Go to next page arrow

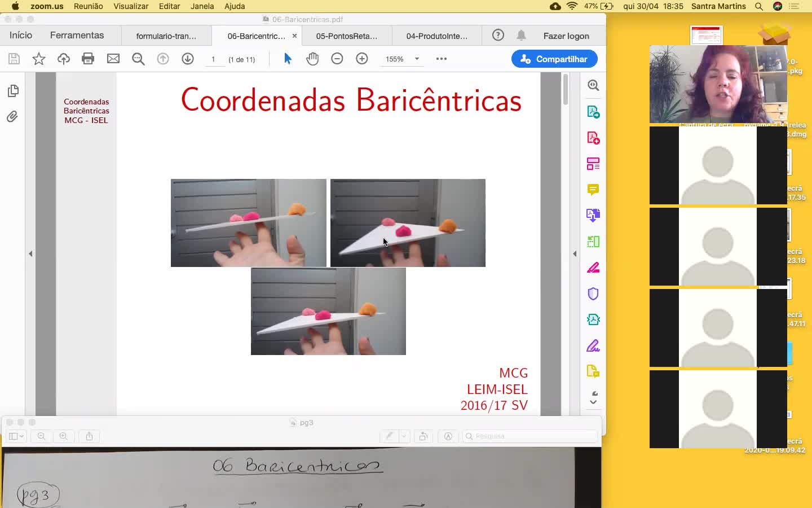188,59
